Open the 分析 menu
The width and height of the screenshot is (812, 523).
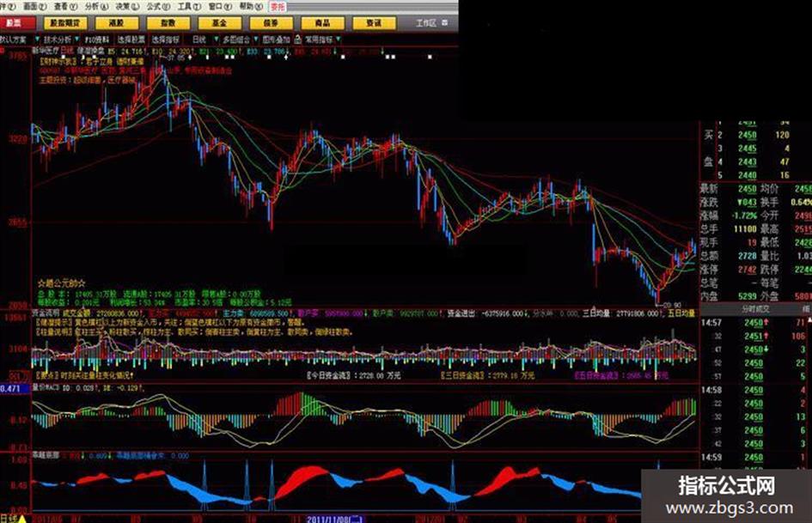tap(97, 6)
